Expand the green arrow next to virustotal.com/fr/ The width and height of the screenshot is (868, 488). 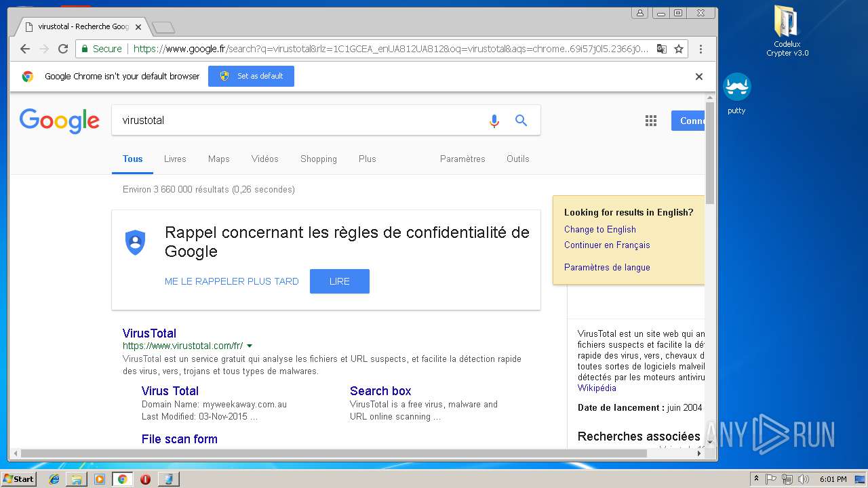tap(250, 346)
